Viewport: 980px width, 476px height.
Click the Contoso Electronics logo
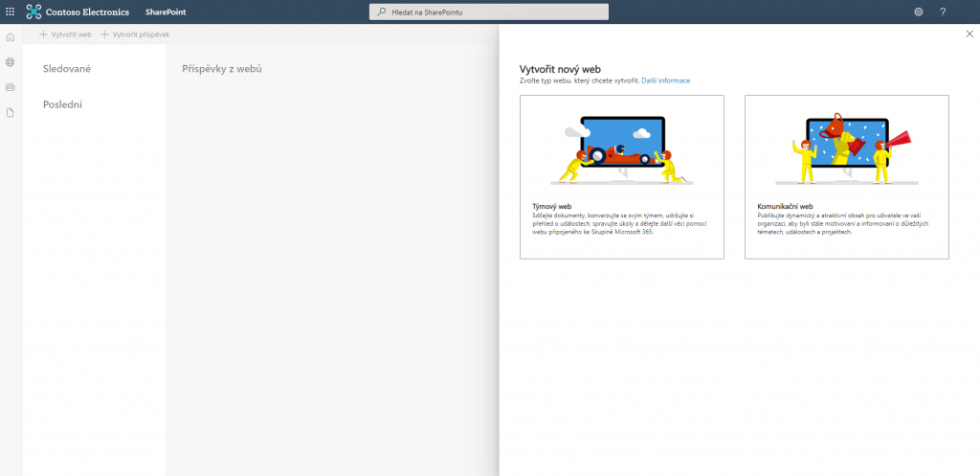pyautogui.click(x=34, y=11)
